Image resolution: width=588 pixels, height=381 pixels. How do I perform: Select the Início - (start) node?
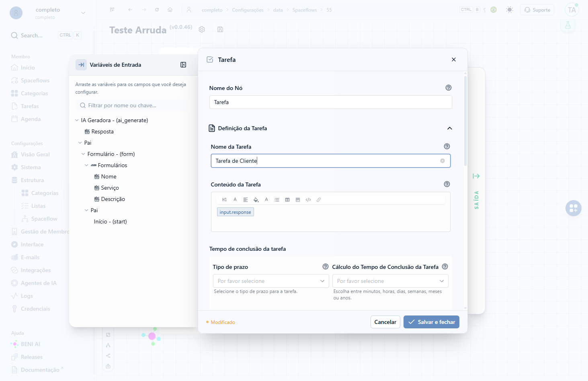111,221
